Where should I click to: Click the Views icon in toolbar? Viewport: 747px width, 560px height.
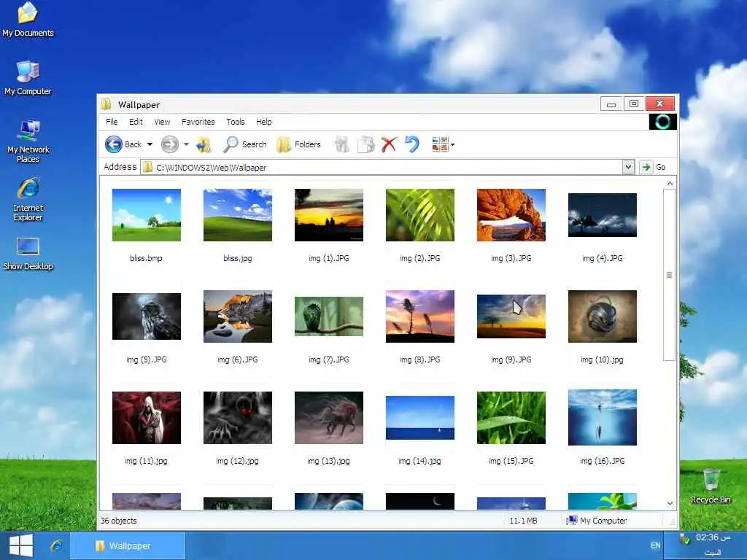coord(440,144)
